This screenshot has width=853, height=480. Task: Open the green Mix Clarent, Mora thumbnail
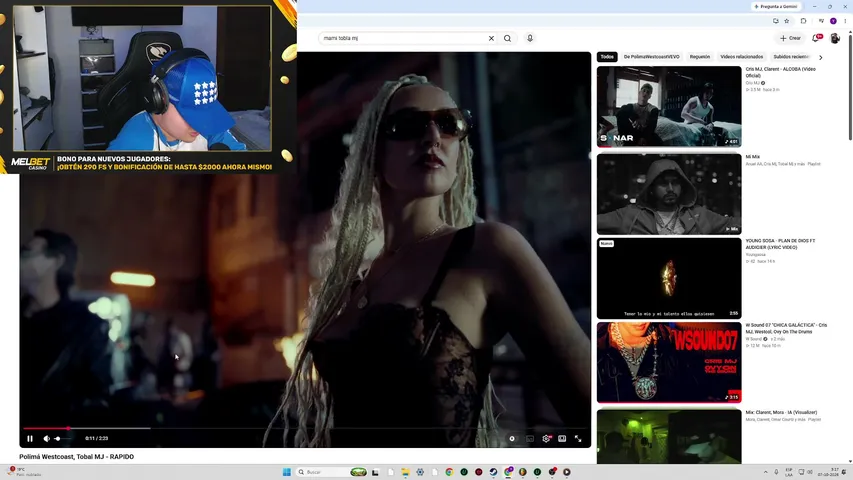click(669, 436)
